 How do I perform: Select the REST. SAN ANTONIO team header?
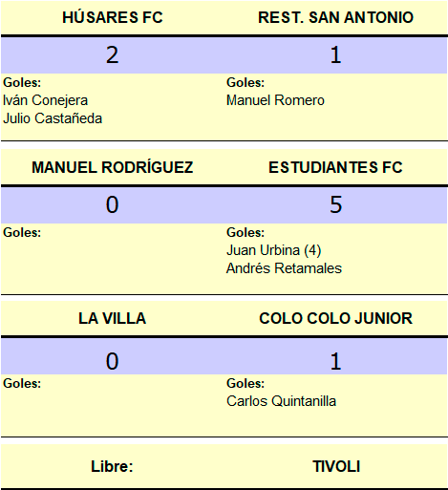coord(335,17)
